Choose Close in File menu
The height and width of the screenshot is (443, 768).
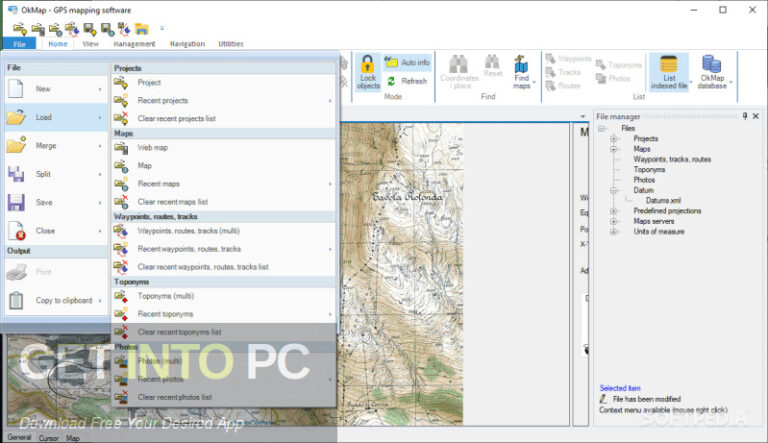pos(56,231)
